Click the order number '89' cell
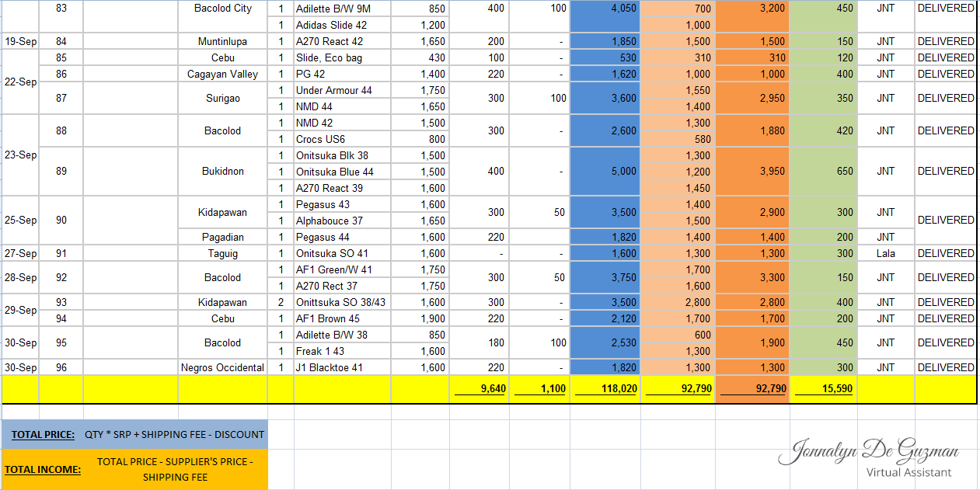 61,172
